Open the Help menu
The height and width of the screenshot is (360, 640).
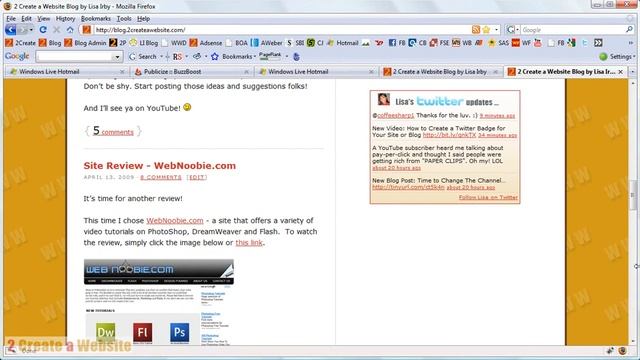[x=143, y=19]
